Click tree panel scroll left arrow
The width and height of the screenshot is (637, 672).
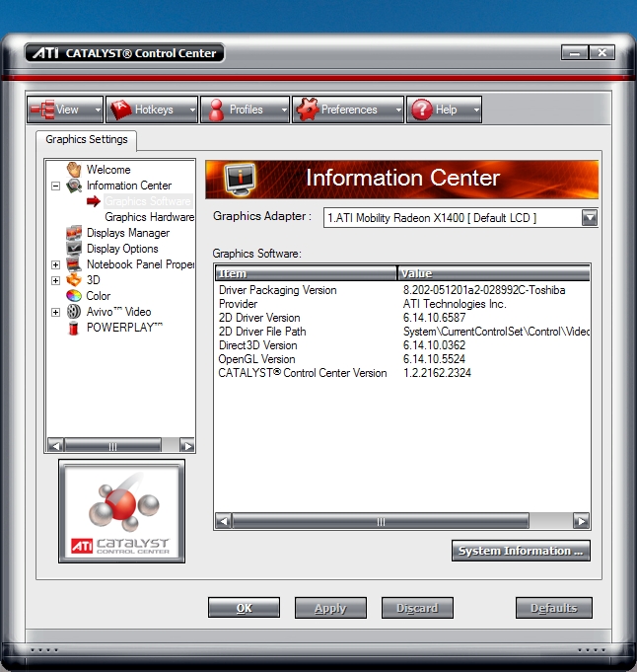tap(55, 446)
